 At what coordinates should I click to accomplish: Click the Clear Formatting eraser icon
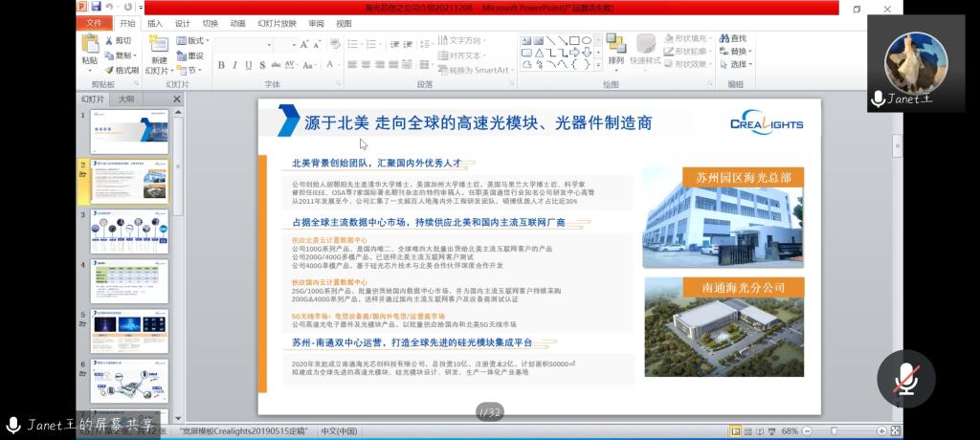click(335, 44)
